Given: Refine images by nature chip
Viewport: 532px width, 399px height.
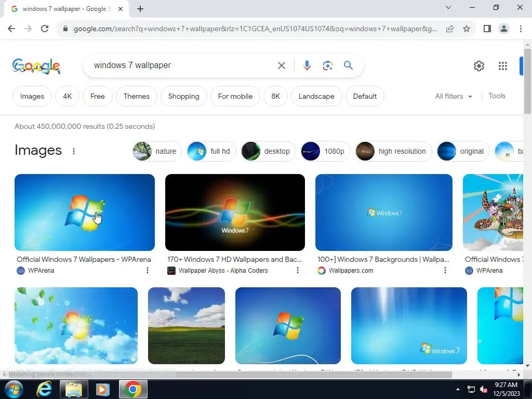Looking at the screenshot, I should click(157, 151).
